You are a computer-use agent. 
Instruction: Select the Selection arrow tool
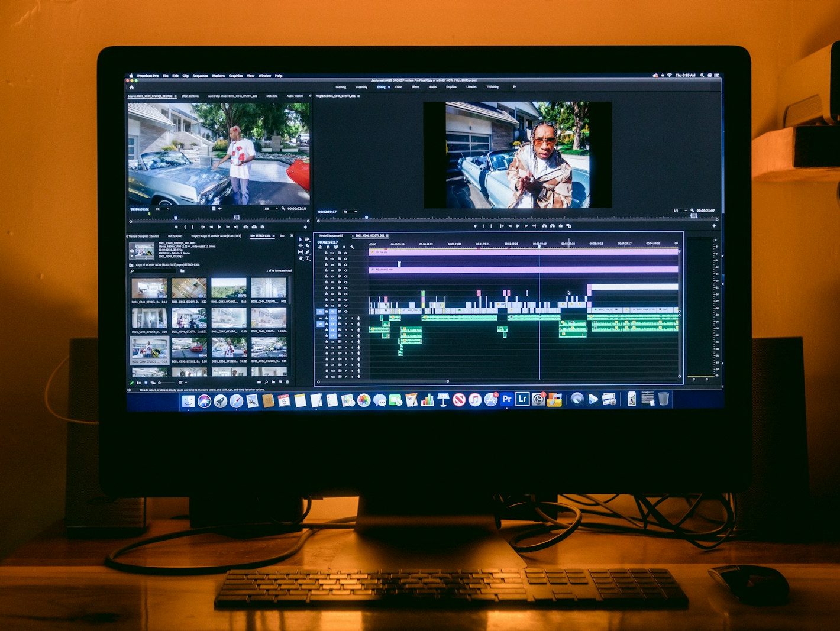(301, 240)
